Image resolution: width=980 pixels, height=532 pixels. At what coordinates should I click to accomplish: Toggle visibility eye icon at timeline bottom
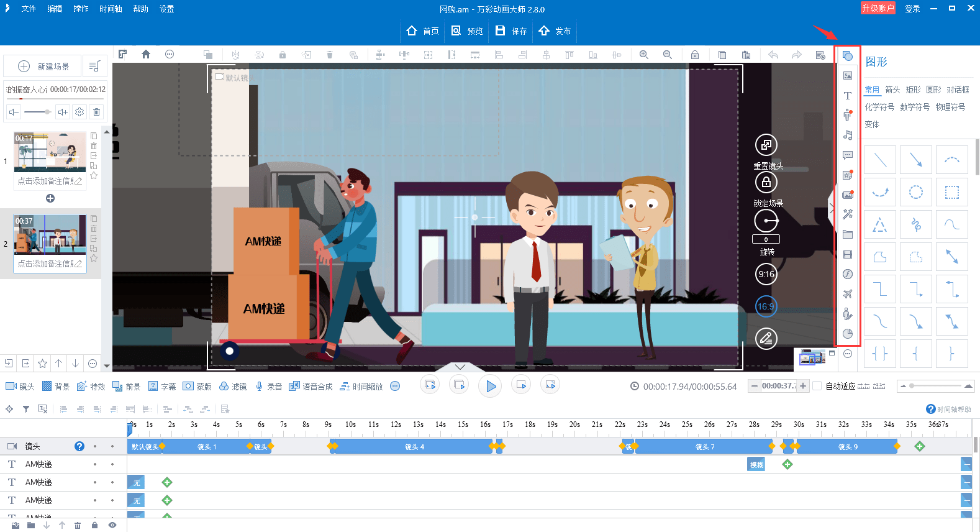[112, 525]
